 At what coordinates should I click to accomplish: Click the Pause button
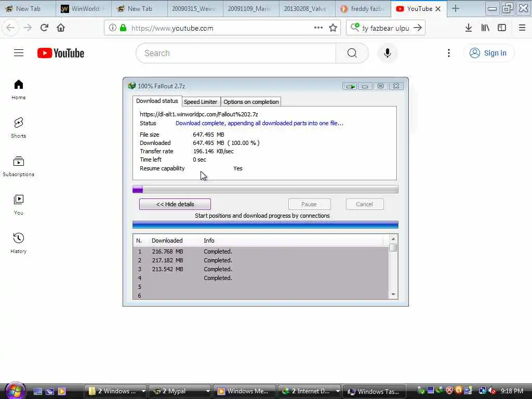tap(309, 204)
